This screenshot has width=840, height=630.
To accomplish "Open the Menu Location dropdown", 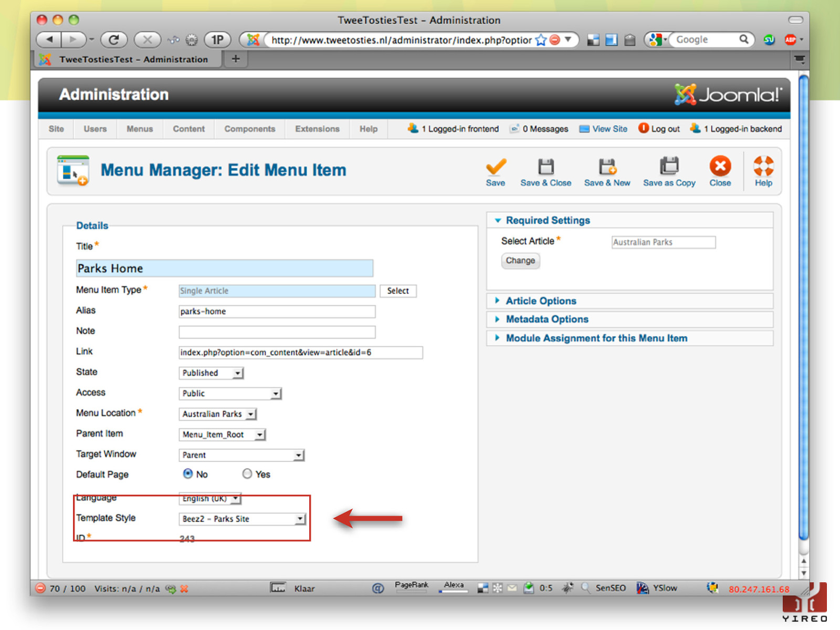I will (x=218, y=414).
